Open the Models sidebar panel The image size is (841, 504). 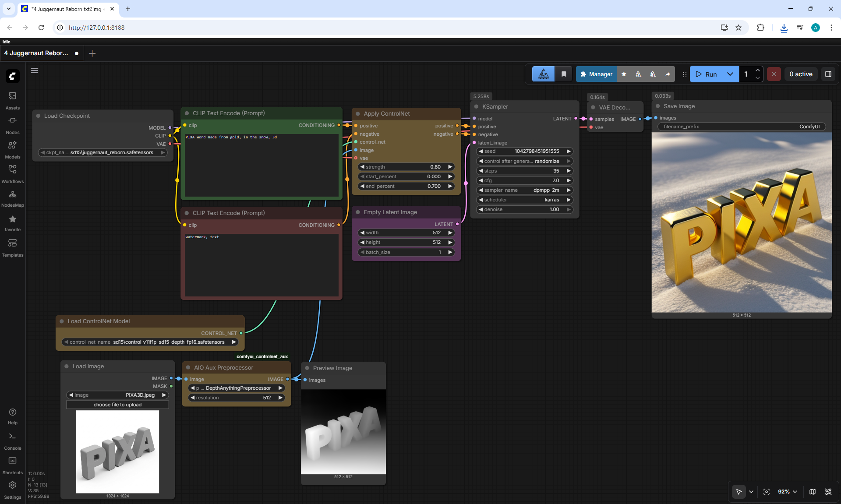[12, 149]
